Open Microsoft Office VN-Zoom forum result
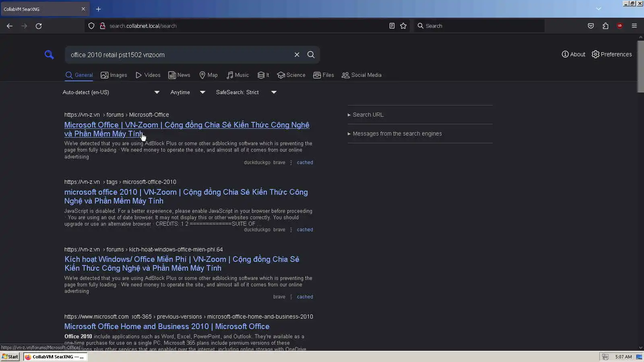This screenshot has height=362, width=644. [x=187, y=129]
